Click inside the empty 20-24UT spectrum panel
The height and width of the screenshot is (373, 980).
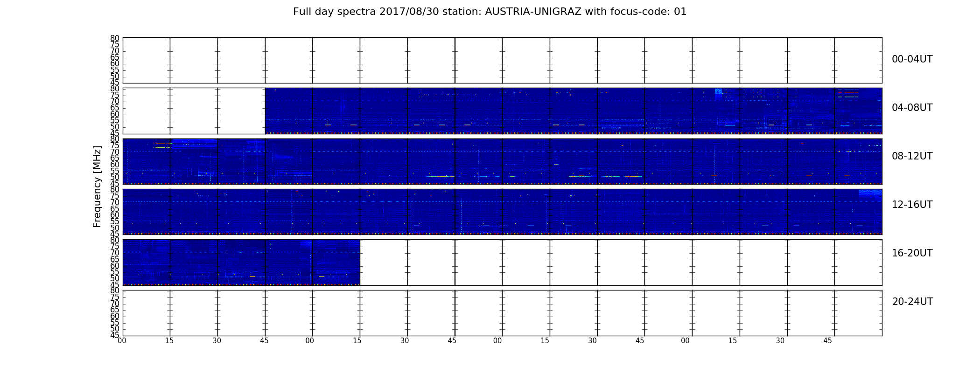(x=502, y=313)
